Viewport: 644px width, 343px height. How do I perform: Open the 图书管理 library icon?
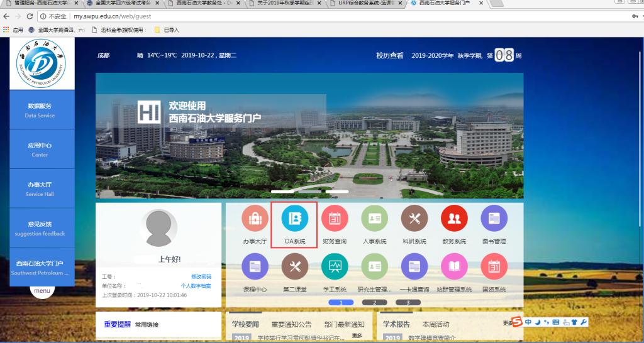click(x=494, y=219)
